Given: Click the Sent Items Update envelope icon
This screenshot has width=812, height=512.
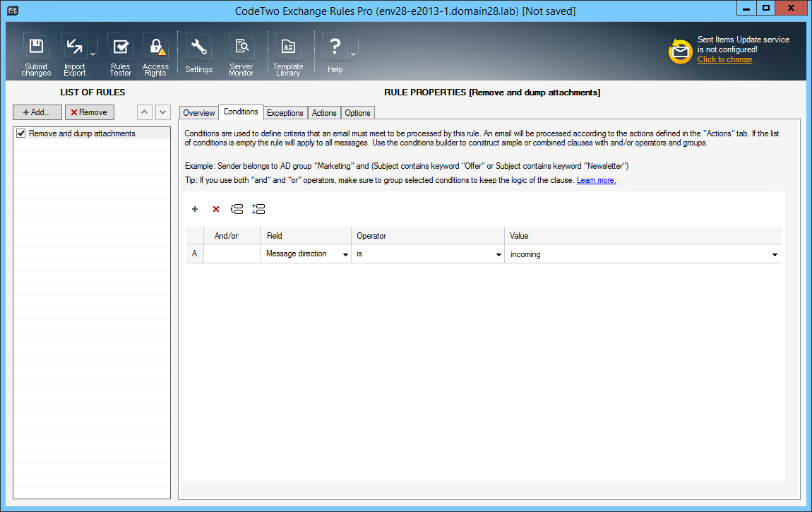Looking at the screenshot, I should tap(680, 52).
